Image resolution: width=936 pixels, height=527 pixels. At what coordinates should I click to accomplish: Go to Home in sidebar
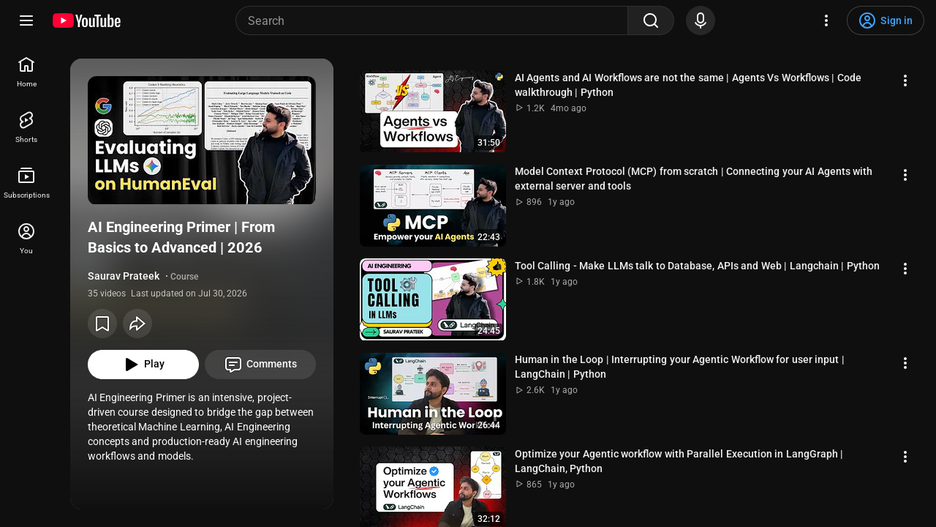click(x=26, y=72)
